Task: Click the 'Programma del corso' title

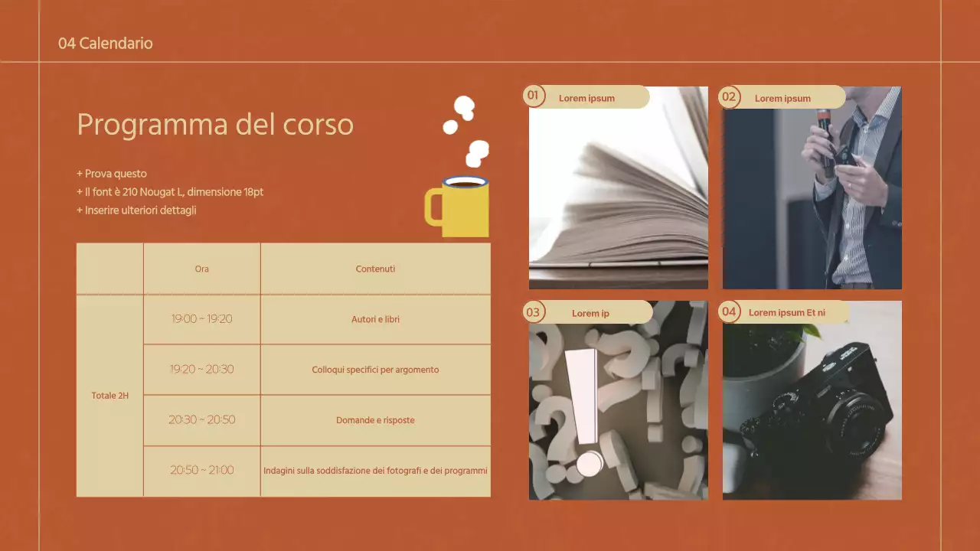Action: 214,124
